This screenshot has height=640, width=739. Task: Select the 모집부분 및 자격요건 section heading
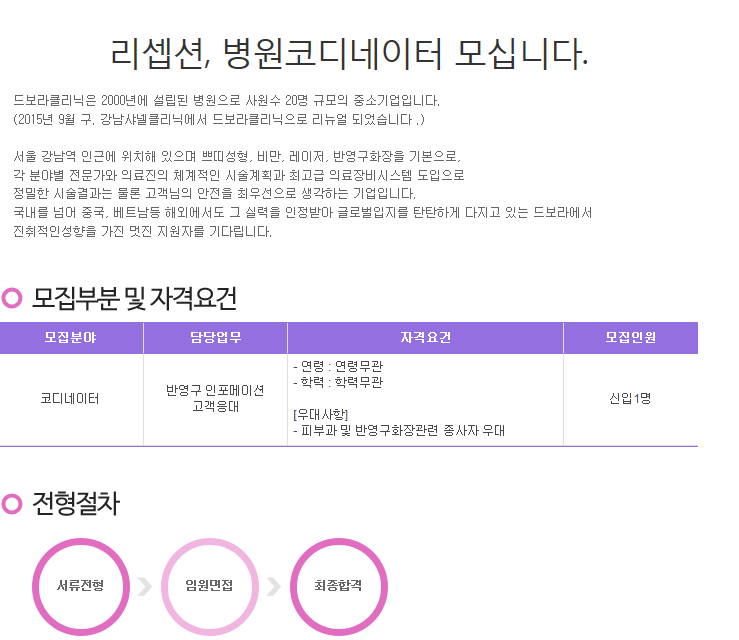point(134,298)
